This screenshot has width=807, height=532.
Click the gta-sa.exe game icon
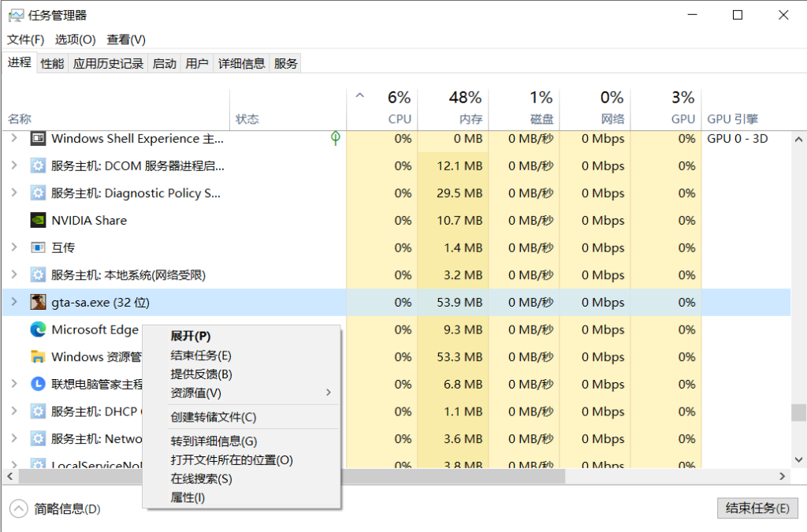(x=38, y=302)
